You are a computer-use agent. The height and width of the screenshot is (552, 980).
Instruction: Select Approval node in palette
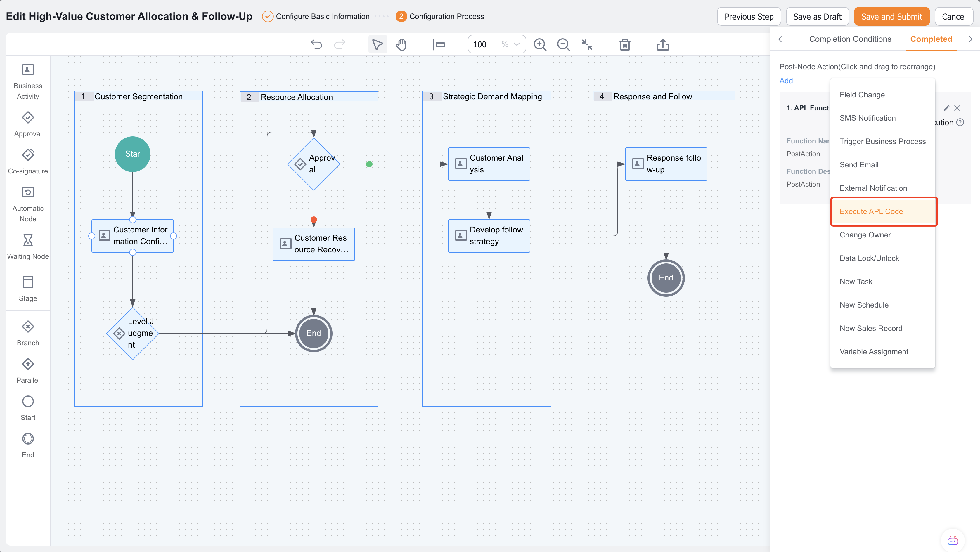28,124
